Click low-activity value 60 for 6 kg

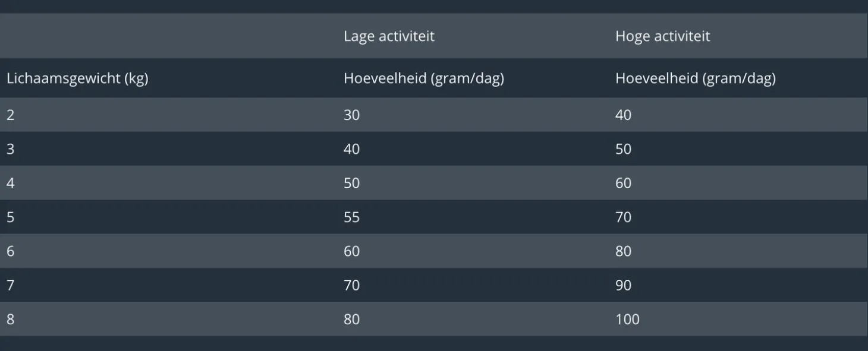(x=351, y=251)
